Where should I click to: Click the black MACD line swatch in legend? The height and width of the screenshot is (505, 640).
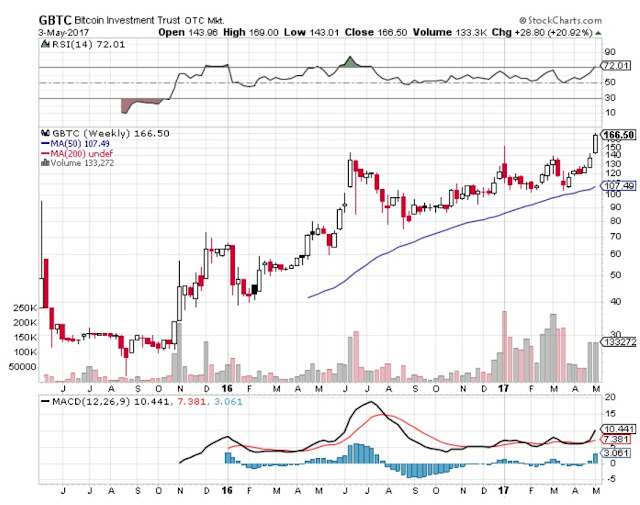(46, 402)
